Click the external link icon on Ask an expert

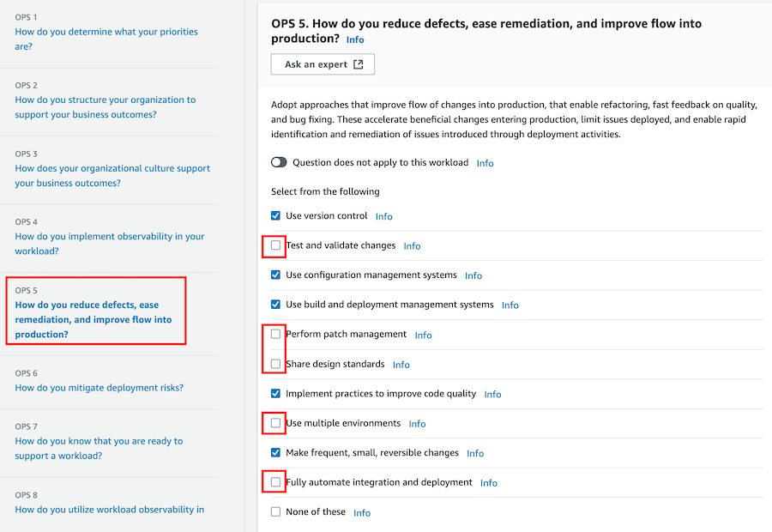pos(359,64)
